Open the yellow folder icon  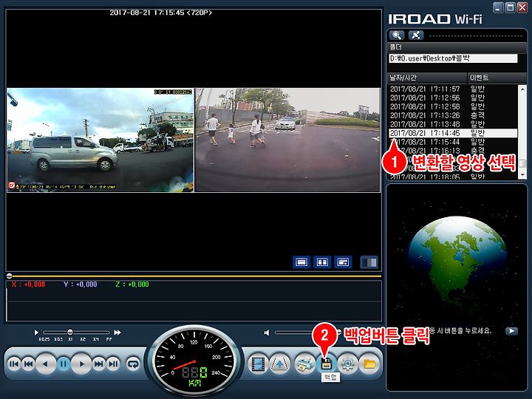click(369, 364)
